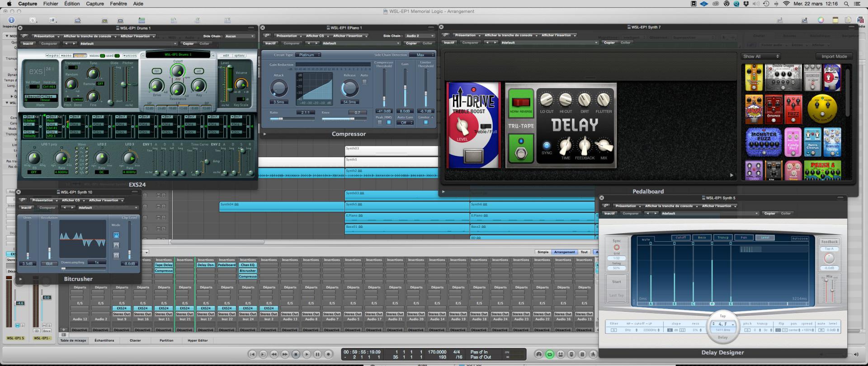
Task: Open the Delay Designer #default preset menu
Action: (x=709, y=213)
